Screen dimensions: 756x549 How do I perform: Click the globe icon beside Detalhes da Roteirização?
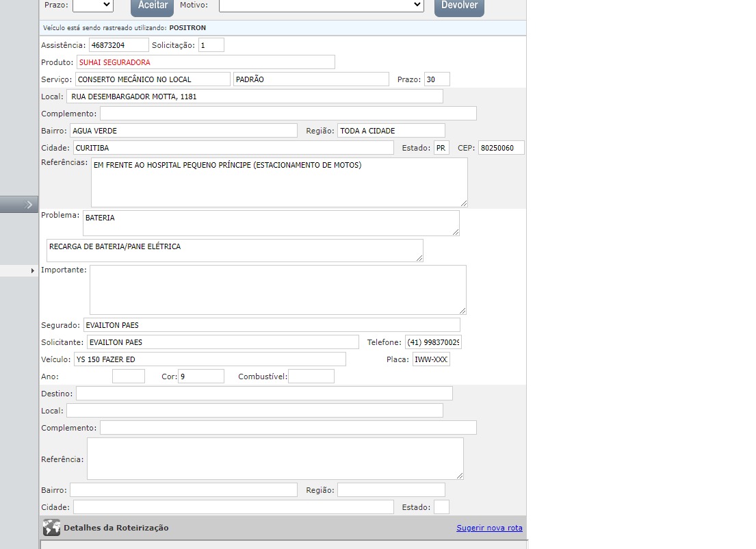click(x=51, y=528)
